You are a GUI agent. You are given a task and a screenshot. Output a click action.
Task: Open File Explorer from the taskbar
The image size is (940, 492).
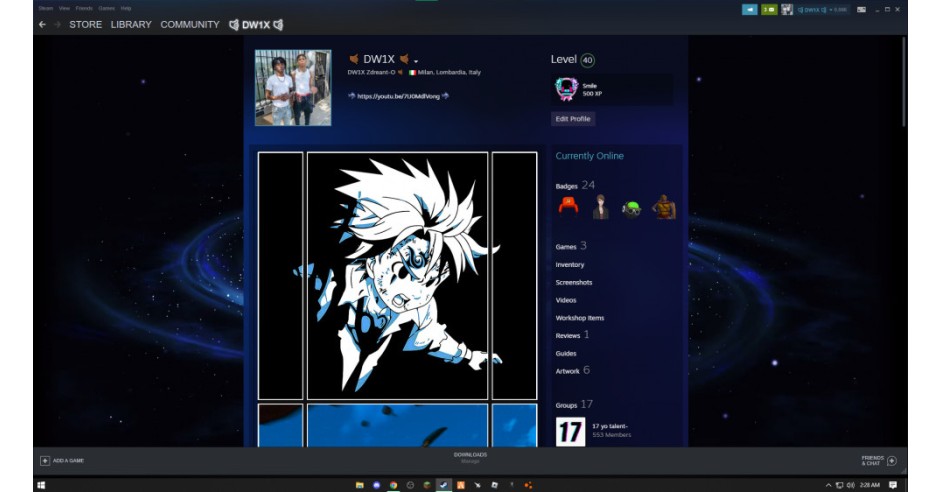[360, 485]
